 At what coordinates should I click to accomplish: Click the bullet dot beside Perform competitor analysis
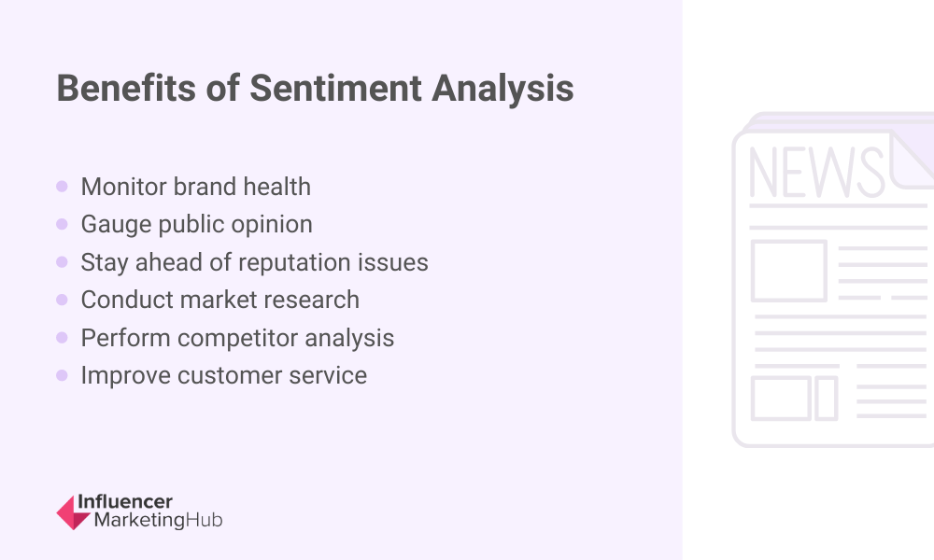pos(62,338)
